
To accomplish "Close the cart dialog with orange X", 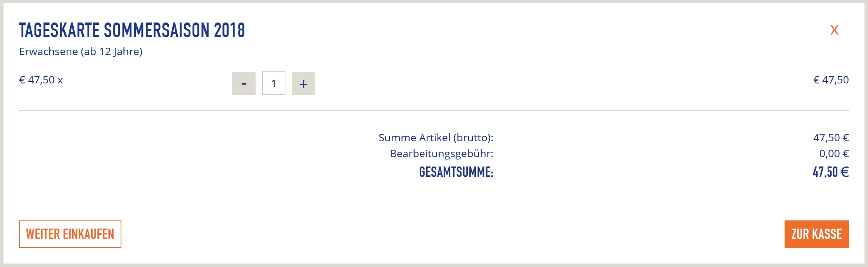I will pos(834,30).
